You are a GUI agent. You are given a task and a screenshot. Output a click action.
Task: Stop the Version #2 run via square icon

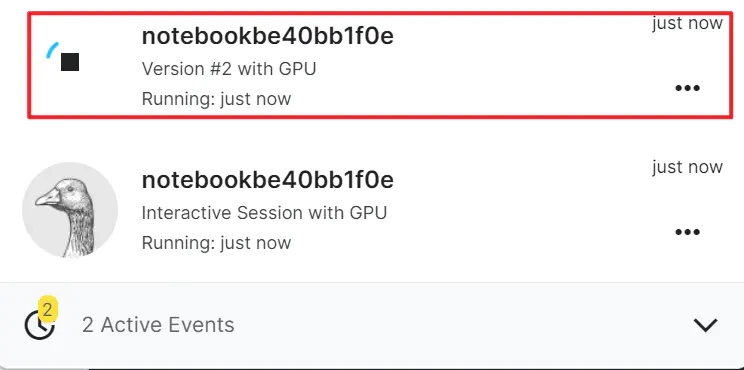(x=70, y=62)
